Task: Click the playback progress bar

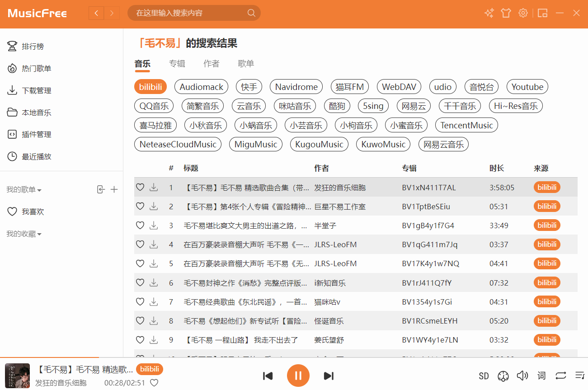Action: 294,358
